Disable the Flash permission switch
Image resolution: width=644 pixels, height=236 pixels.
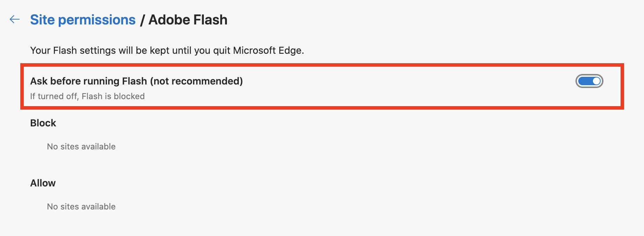pyautogui.click(x=589, y=82)
